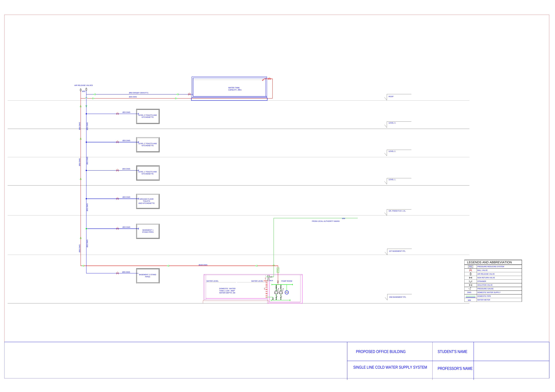The image size is (555, 392).
Task: Select the strainer symbol in the legend table
Action: click(470, 281)
